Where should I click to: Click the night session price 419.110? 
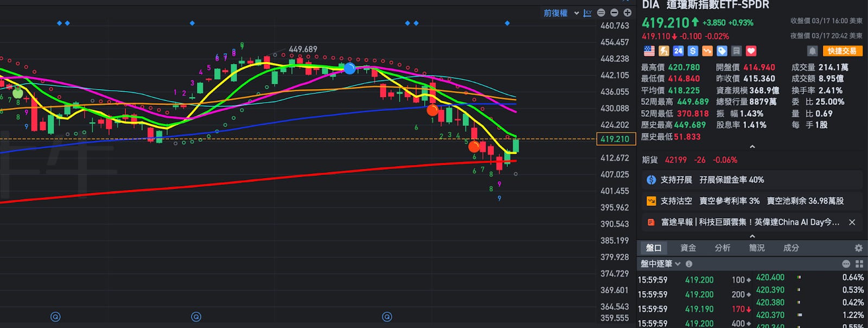click(656, 36)
